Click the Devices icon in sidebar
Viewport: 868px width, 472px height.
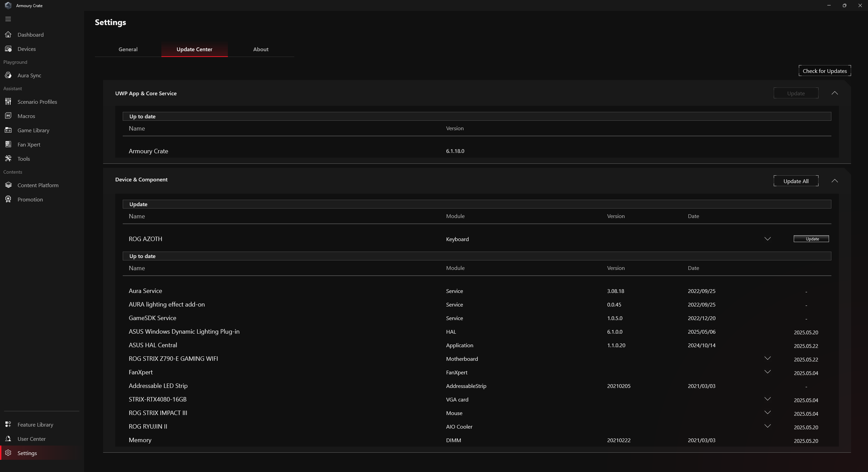coord(8,49)
